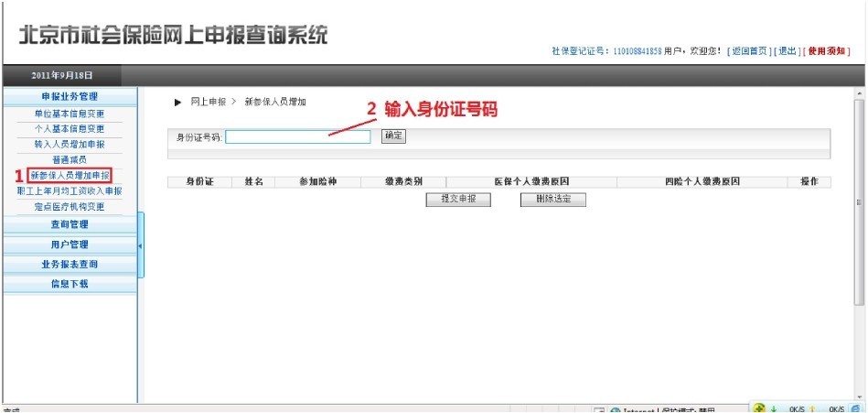Click the 提交申报 button
This screenshot has width=868, height=413.
click(458, 199)
